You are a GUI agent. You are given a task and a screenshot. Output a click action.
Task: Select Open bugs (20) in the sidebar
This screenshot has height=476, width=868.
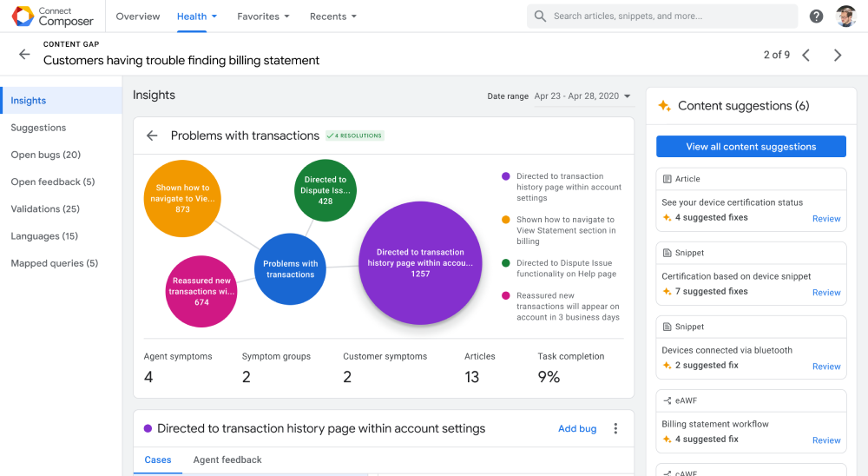pyautogui.click(x=46, y=155)
